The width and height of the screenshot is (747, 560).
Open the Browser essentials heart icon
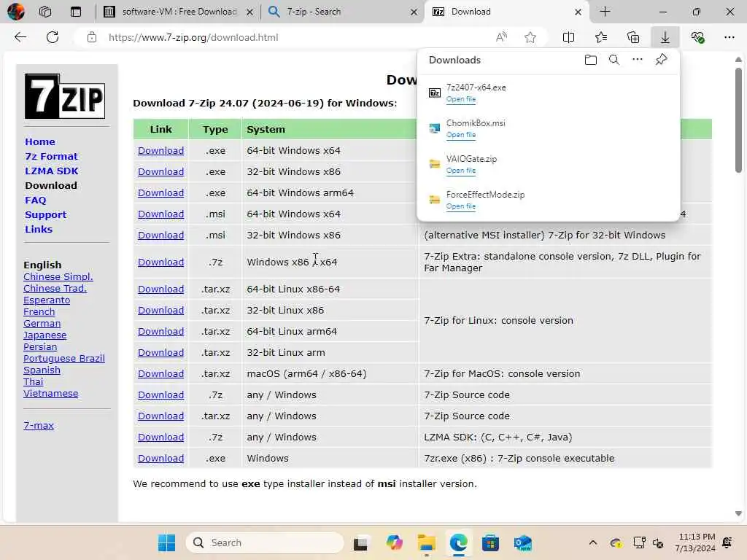(697, 37)
